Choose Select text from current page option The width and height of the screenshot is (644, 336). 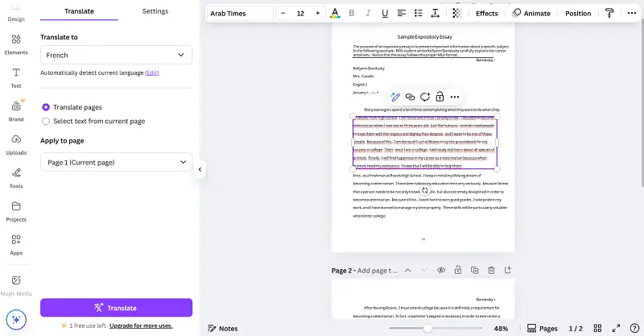click(46, 121)
